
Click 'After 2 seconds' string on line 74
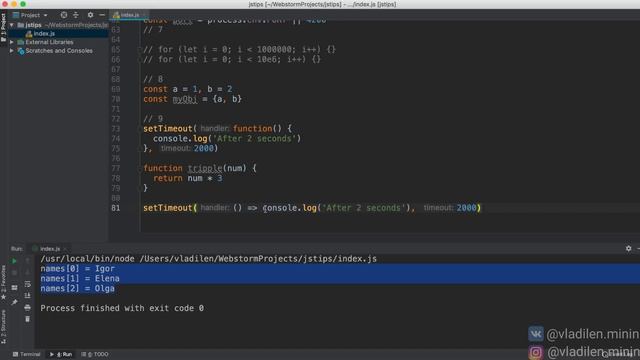click(x=255, y=139)
